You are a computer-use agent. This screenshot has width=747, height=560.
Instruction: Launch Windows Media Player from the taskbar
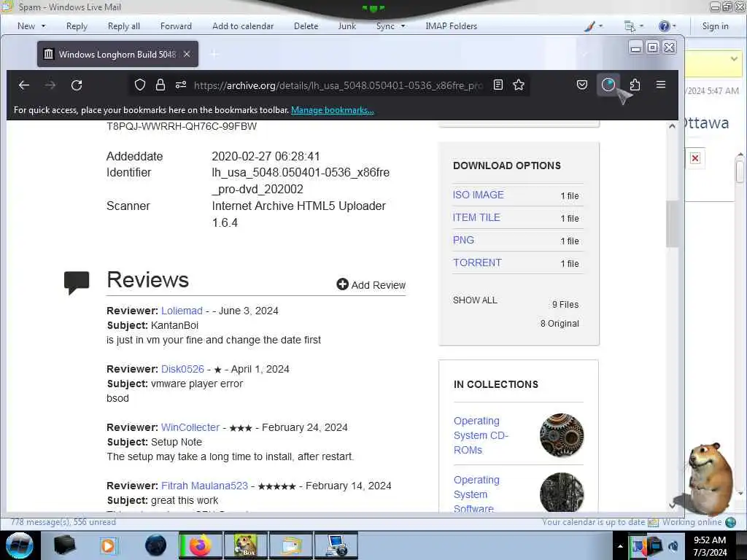click(109, 545)
